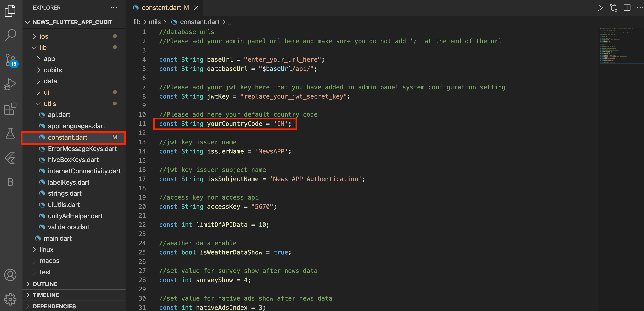Viewport: 644px width, 311px height.
Task: Click the Run play button in the editor toolbar
Action: [x=600, y=8]
